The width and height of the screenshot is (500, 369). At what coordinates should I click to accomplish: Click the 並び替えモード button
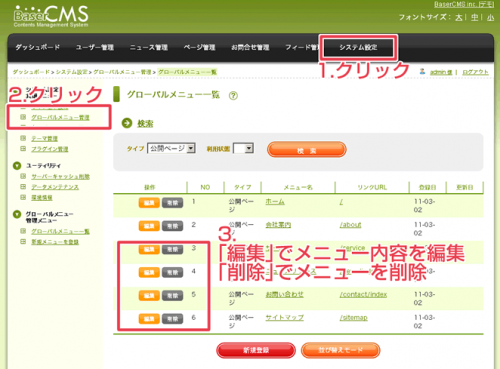[x=340, y=350]
